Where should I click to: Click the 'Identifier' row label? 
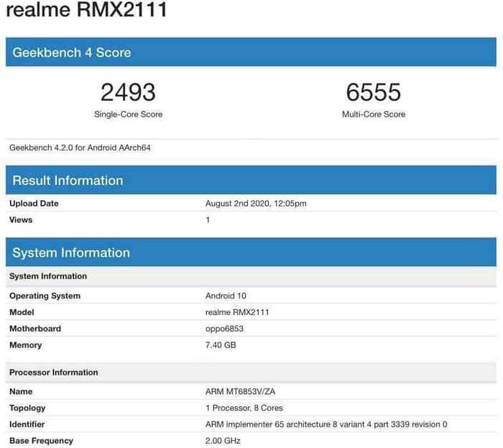(27, 424)
